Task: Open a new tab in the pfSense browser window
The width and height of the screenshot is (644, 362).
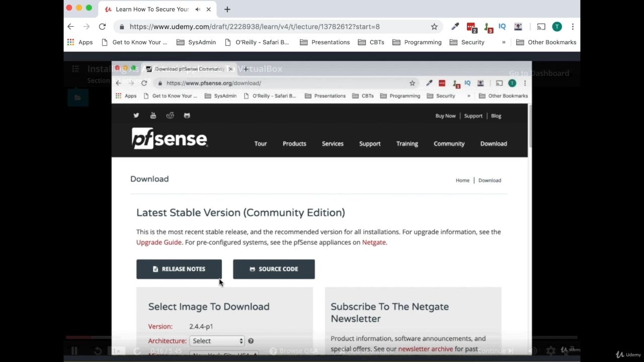Action: click(246, 69)
